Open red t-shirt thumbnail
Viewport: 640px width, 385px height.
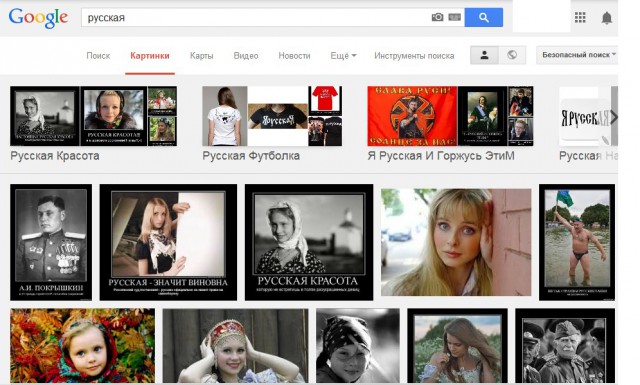coord(325,100)
